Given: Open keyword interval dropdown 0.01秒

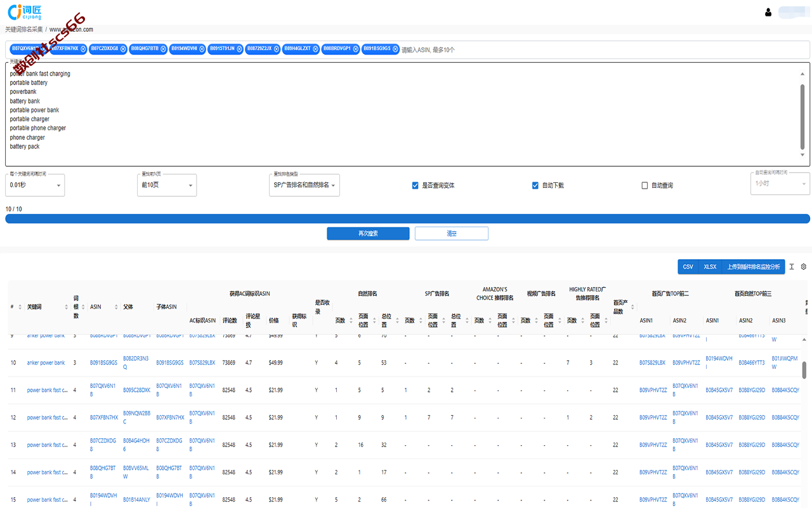Looking at the screenshot, I should (35, 185).
